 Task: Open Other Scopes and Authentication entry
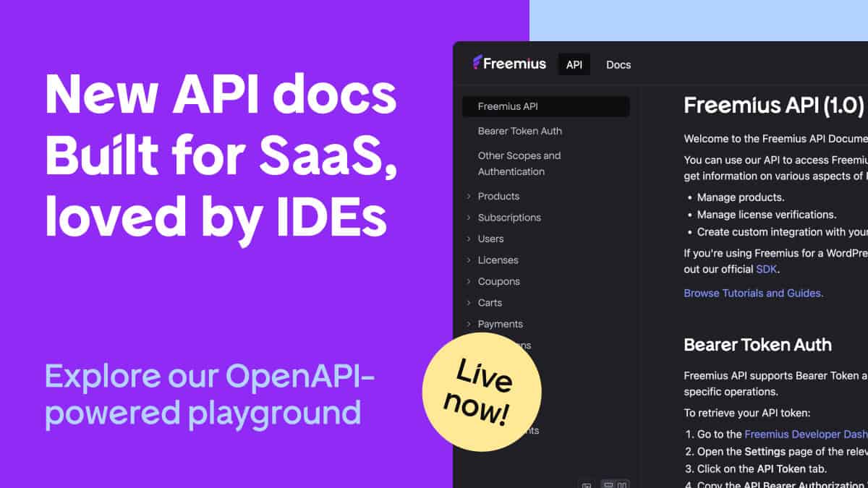pyautogui.click(x=519, y=163)
